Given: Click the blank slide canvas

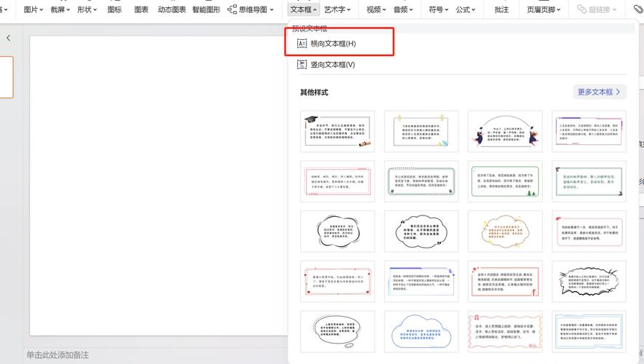Looking at the screenshot, I should [159, 186].
